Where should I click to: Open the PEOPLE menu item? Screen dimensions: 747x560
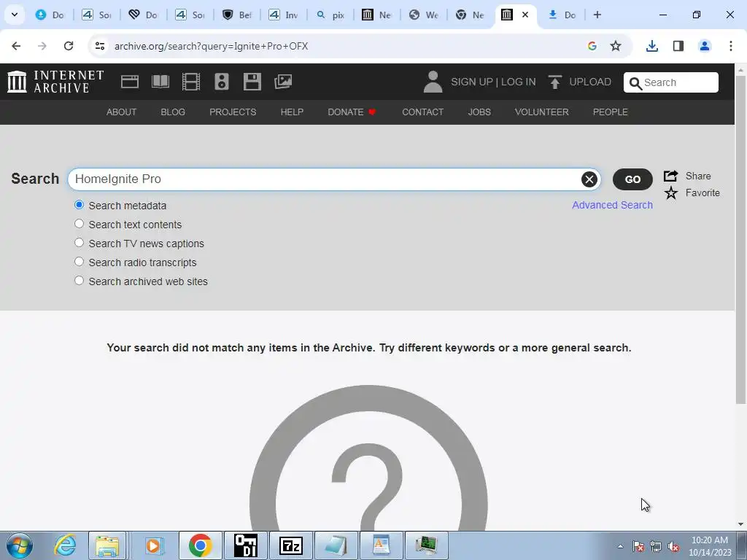coord(611,112)
